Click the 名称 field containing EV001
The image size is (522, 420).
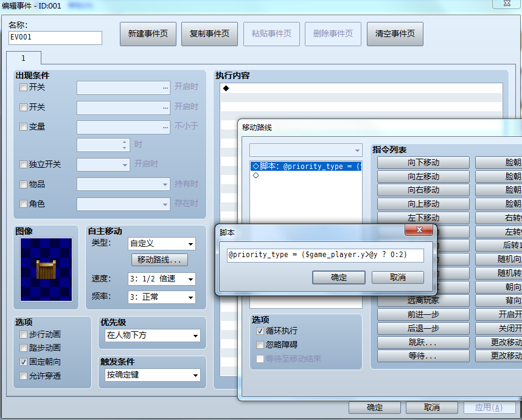[55, 38]
